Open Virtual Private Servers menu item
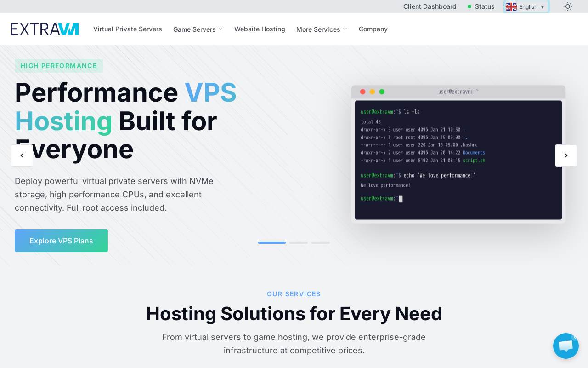The height and width of the screenshot is (368, 588). 128,29
